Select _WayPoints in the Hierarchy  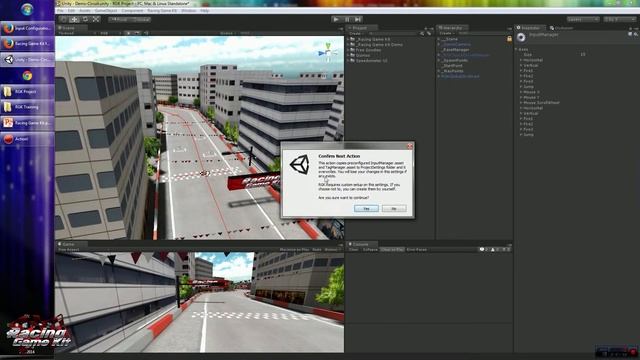point(453,71)
